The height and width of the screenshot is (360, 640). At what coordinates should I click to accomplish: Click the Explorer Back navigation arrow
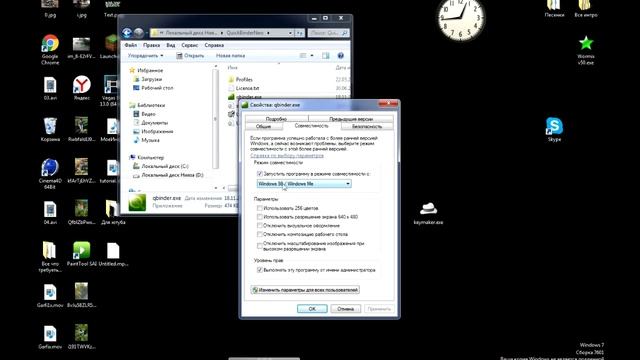coord(127,33)
